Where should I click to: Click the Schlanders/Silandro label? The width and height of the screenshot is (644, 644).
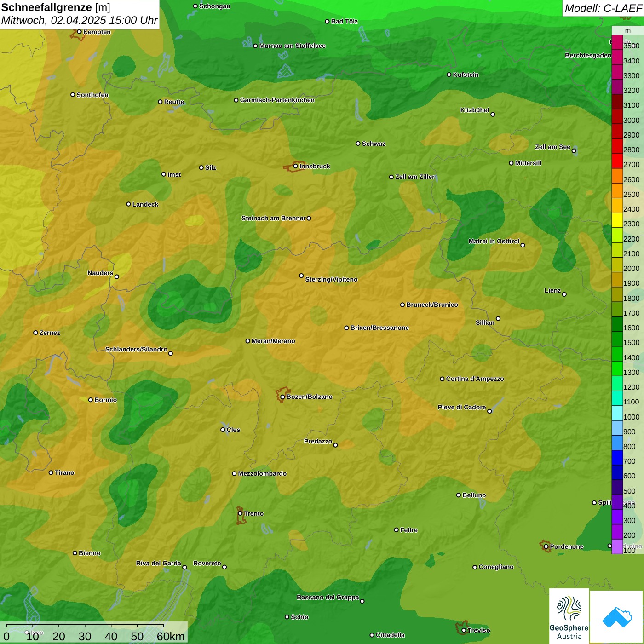coord(136,349)
